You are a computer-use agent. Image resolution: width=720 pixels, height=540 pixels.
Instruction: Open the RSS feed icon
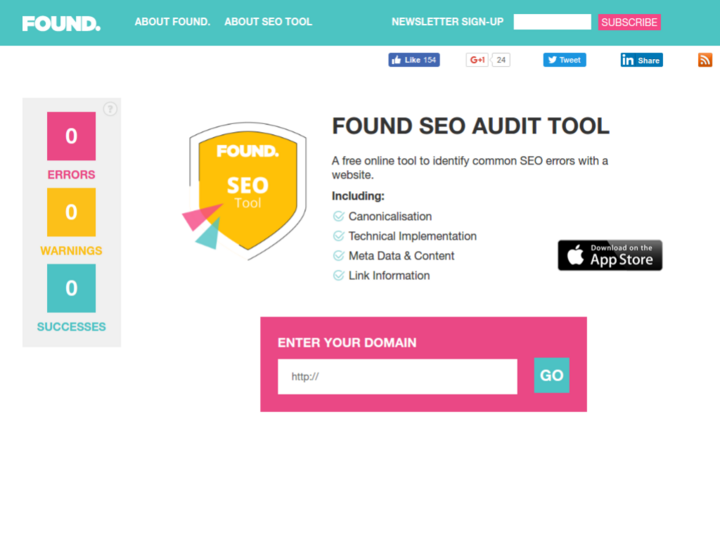[705, 60]
